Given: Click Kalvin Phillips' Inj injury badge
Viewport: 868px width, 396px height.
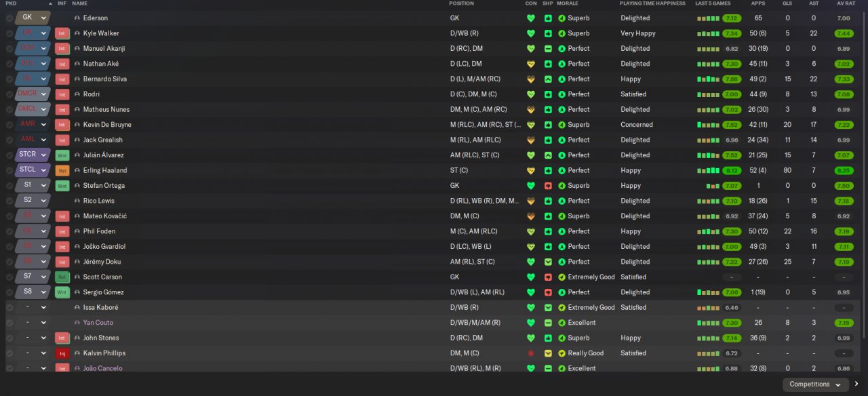Looking at the screenshot, I should tap(62, 353).
